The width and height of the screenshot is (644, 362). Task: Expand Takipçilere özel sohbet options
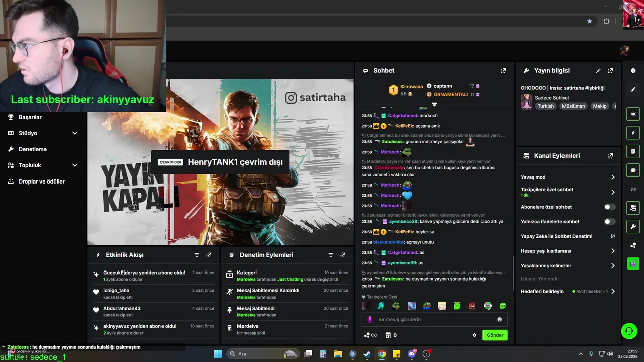pyautogui.click(x=613, y=192)
